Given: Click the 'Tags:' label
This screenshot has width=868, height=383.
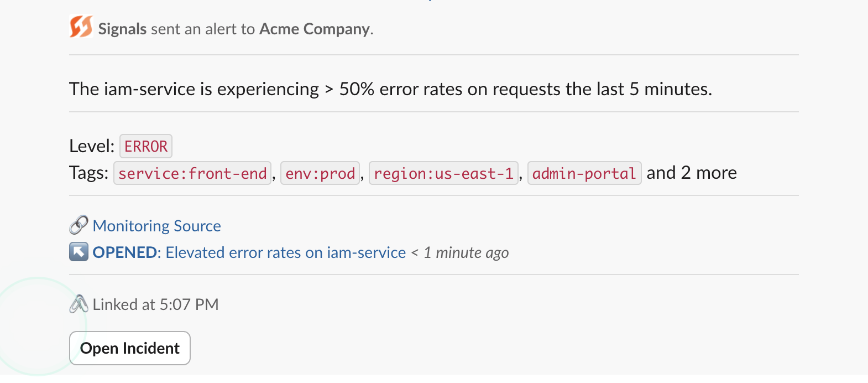Looking at the screenshot, I should [x=89, y=173].
